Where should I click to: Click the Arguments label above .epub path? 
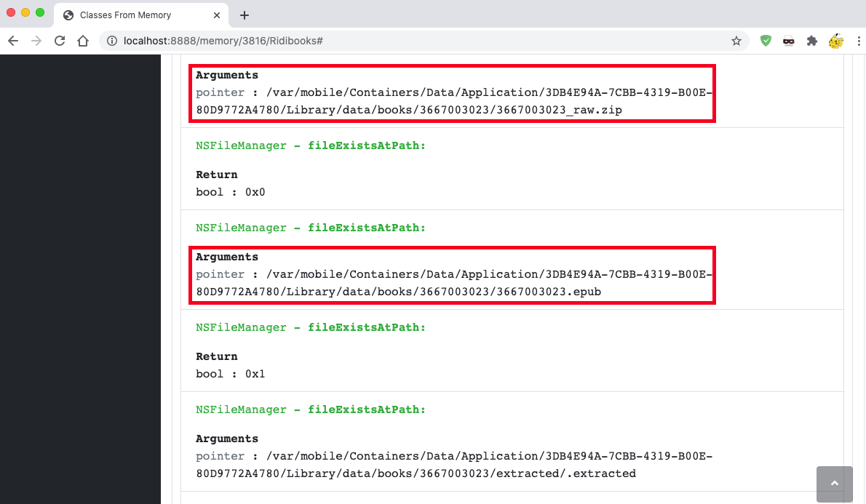pyautogui.click(x=227, y=257)
